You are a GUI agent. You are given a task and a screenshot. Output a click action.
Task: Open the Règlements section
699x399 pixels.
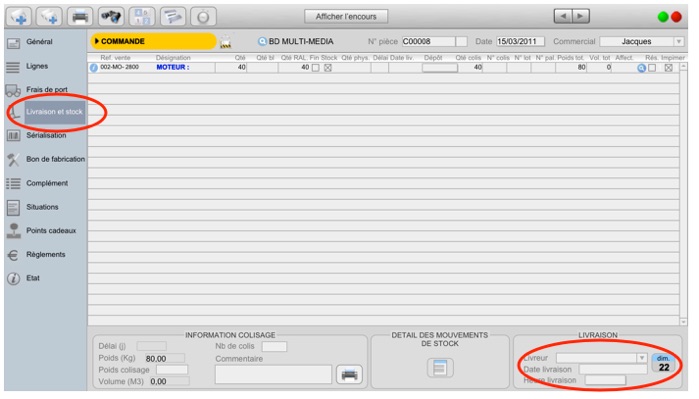pyautogui.click(x=45, y=255)
